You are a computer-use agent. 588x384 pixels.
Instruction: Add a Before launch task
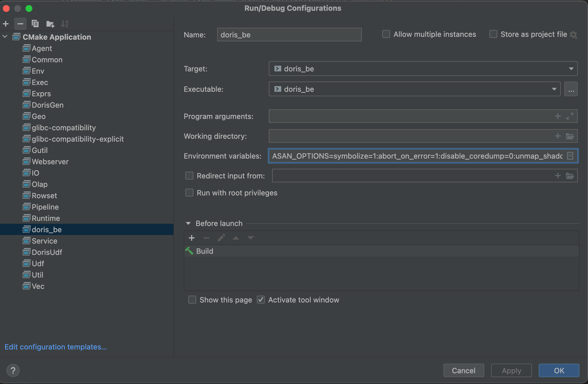[192, 238]
